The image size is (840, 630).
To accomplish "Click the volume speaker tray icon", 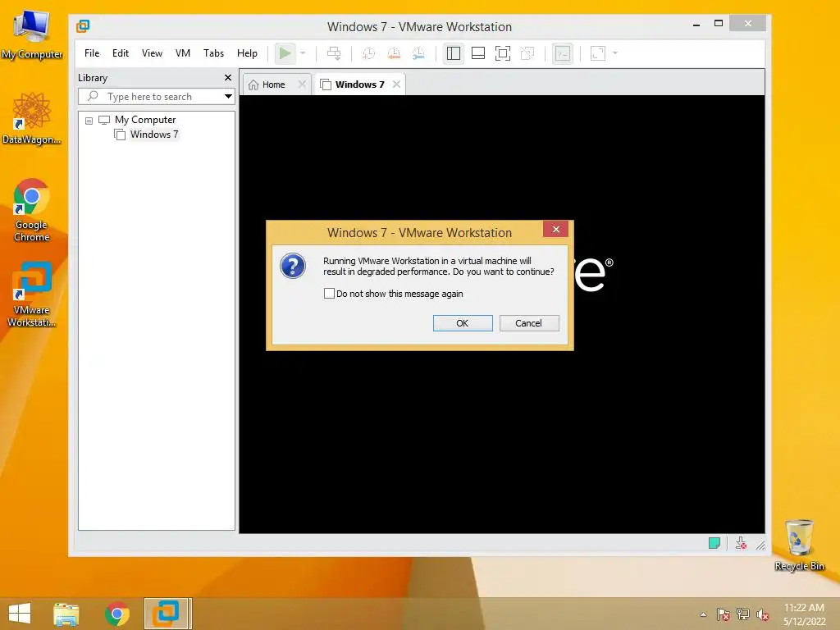I will tap(763, 614).
